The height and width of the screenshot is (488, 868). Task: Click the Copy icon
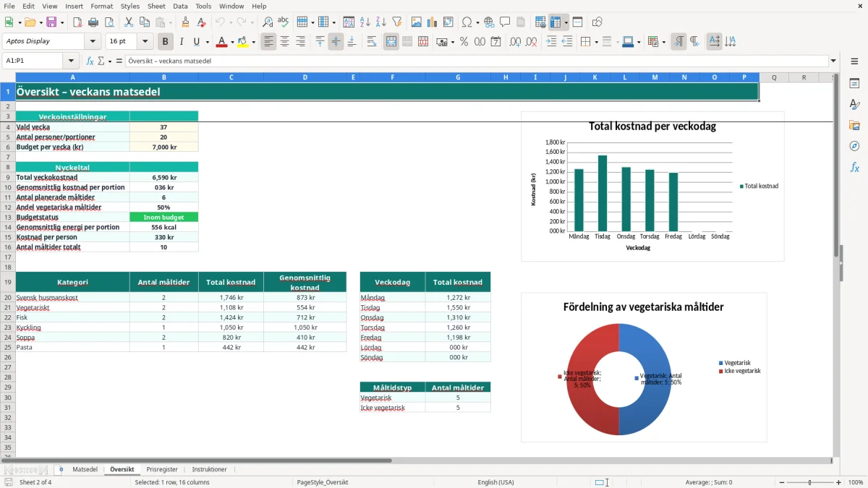click(144, 22)
